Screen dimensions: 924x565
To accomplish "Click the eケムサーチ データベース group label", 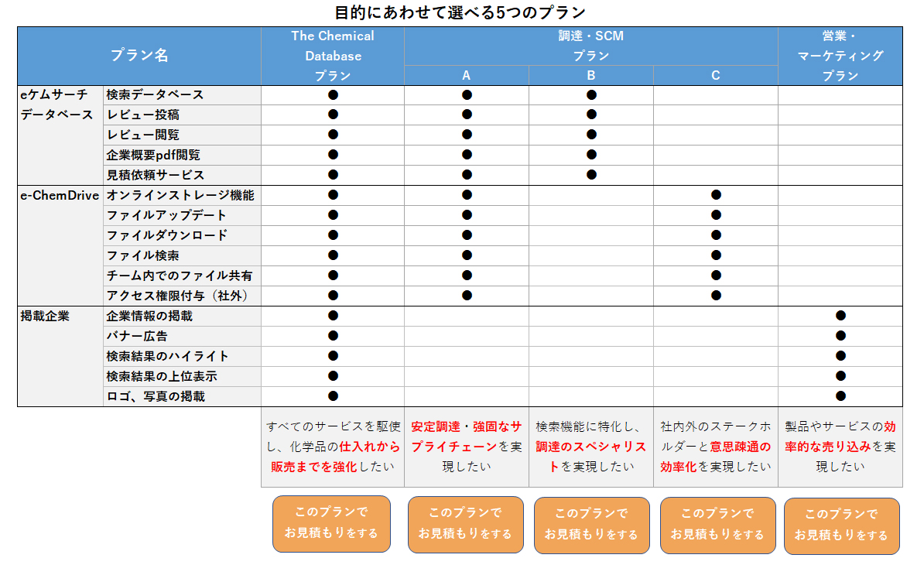I will pyautogui.click(x=56, y=104).
